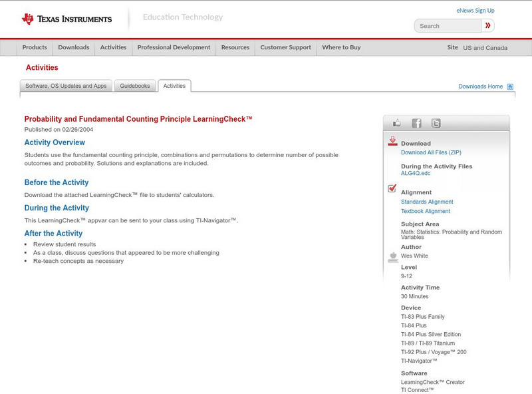Click the 30 Minutes activity time
This screenshot has width=532, height=394.
tap(414, 297)
